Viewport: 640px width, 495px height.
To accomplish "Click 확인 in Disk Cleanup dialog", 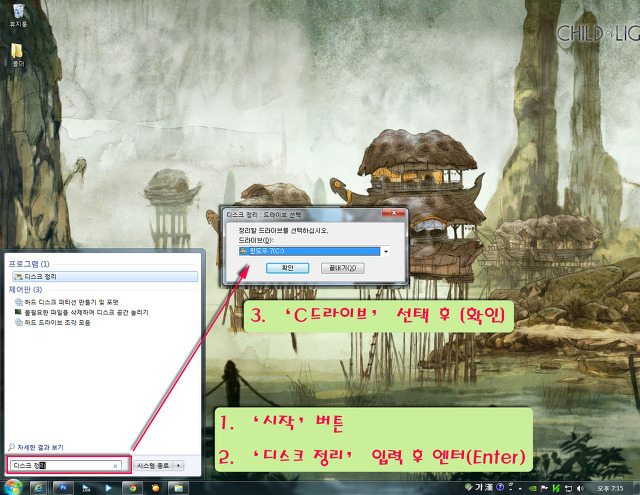I will tap(287, 268).
